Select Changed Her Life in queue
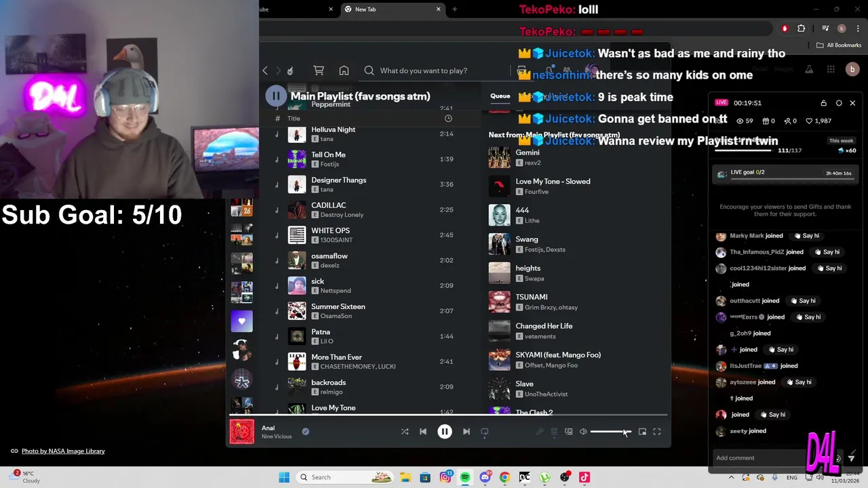The width and height of the screenshot is (868, 488). 576,331
